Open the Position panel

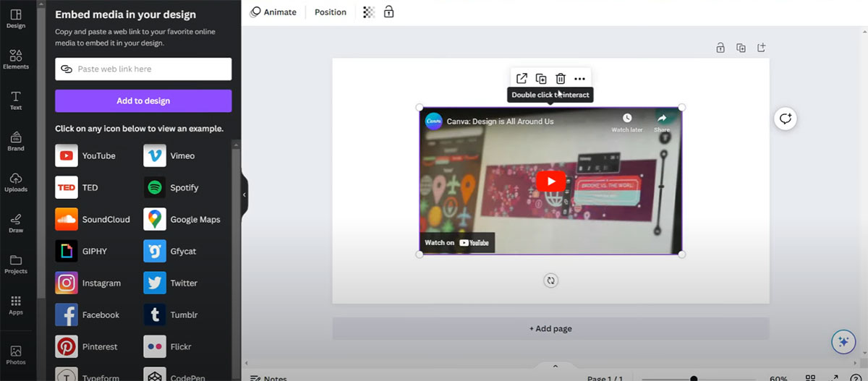(331, 12)
